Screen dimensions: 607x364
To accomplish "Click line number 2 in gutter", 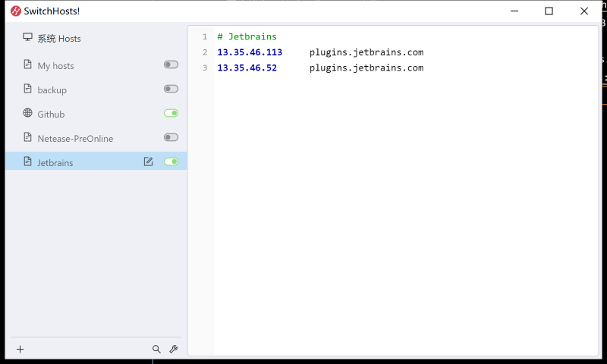I will pos(205,52).
